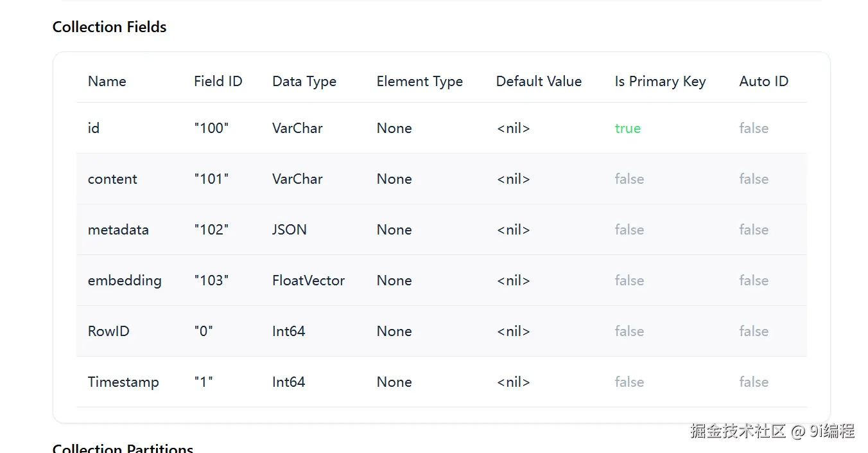Viewport: 868px width, 453px height.
Task: Click the Int64 type in RowID row
Action: point(288,331)
